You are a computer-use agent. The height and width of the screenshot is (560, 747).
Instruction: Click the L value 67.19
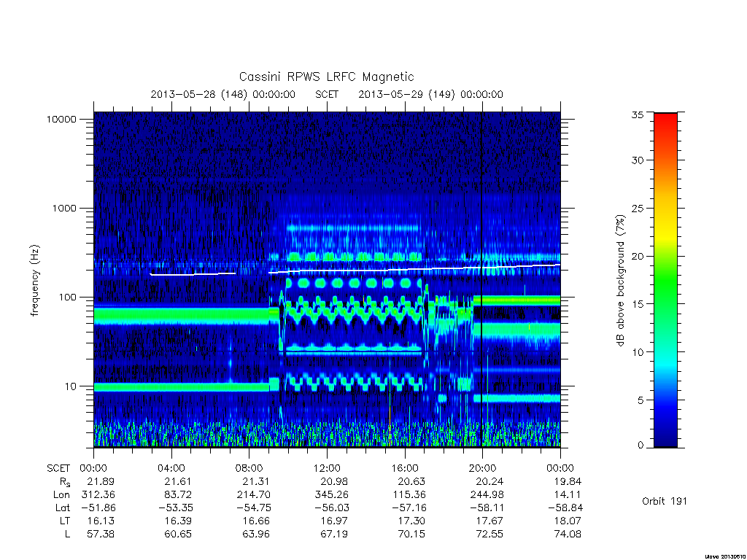pos(334,534)
